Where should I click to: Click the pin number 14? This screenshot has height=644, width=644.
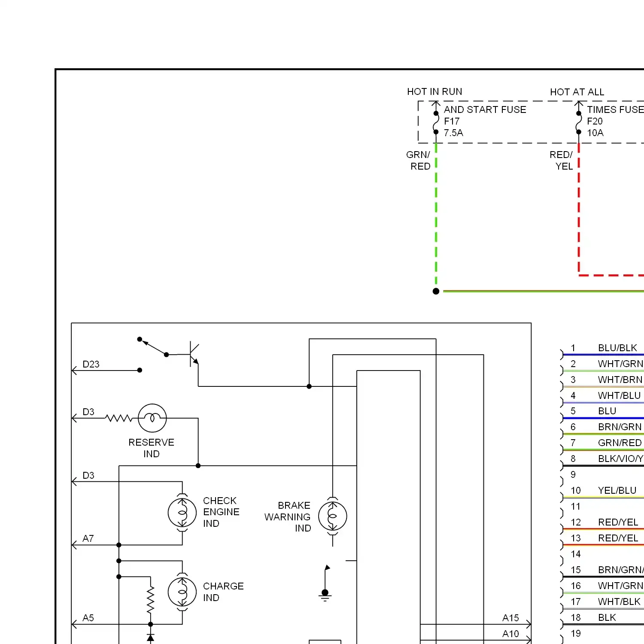pyautogui.click(x=575, y=554)
